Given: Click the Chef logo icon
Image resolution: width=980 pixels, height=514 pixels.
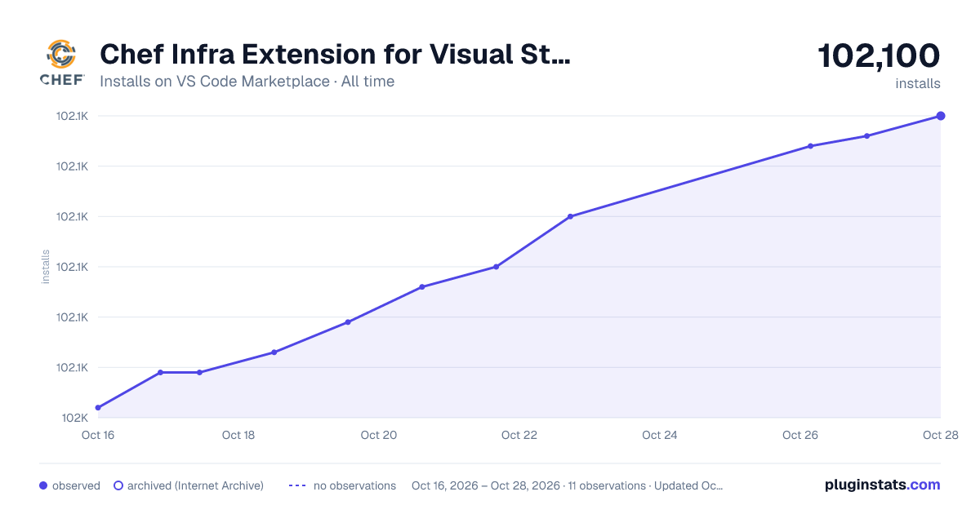Looking at the screenshot, I should 63,64.
